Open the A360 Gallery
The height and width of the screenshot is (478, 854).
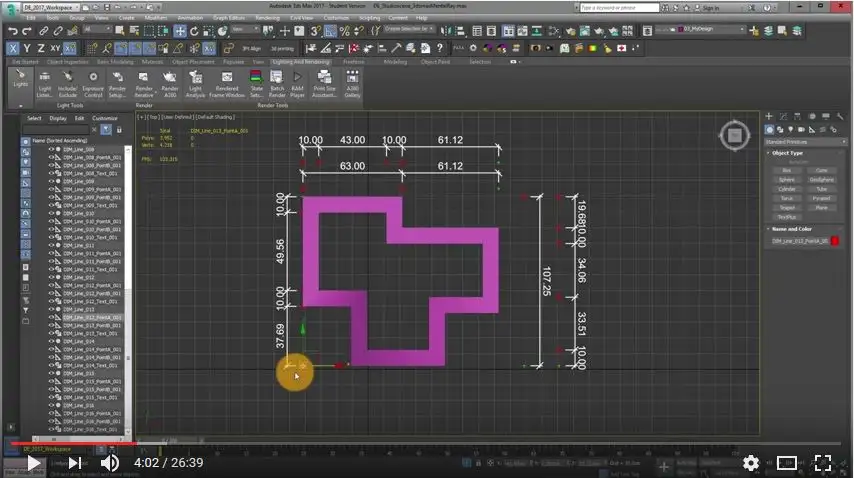pos(352,84)
